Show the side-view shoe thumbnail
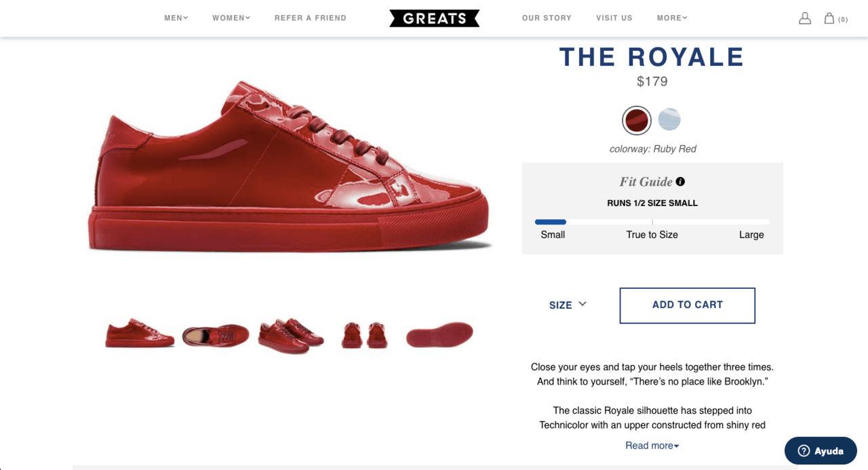This screenshot has width=868, height=470. 140,334
